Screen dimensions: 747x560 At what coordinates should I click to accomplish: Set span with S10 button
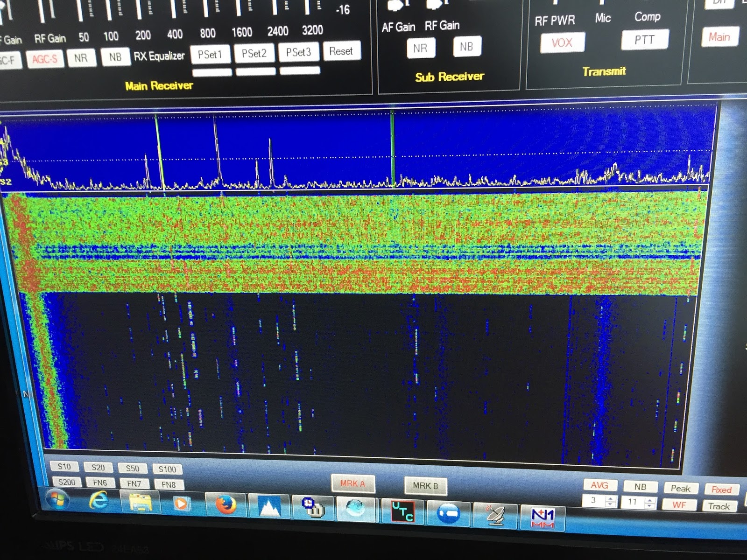(64, 466)
